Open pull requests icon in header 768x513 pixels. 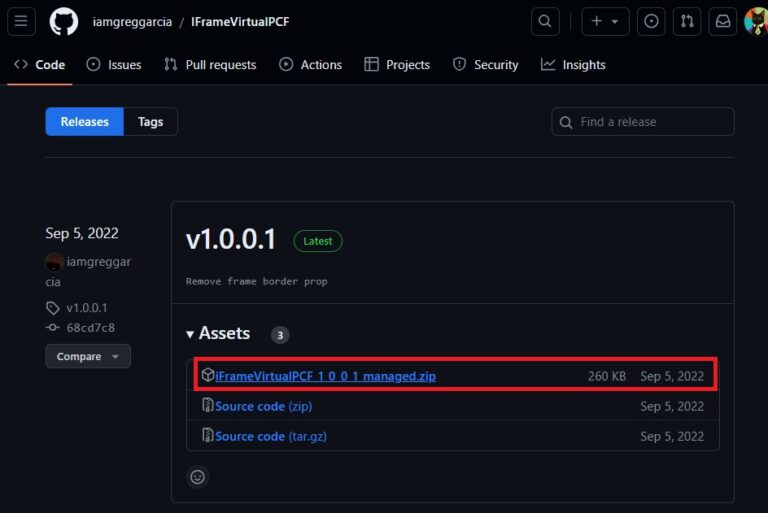pyautogui.click(x=687, y=21)
